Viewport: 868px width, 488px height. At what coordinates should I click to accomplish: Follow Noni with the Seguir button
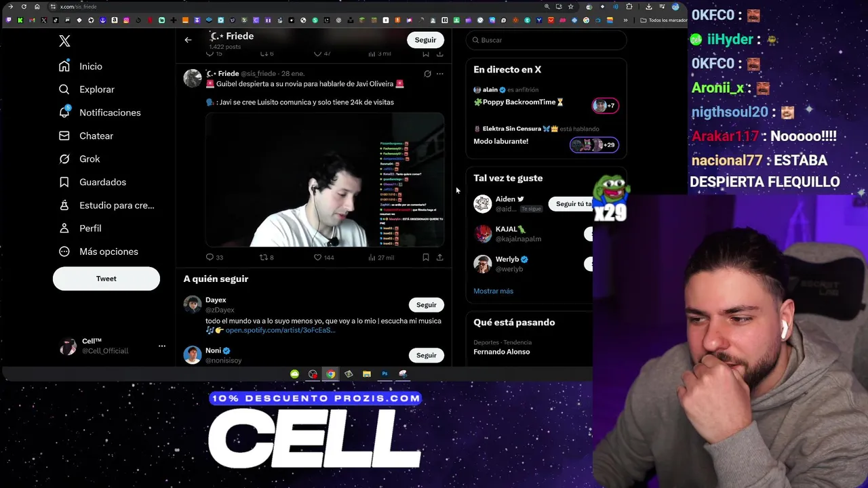click(426, 355)
